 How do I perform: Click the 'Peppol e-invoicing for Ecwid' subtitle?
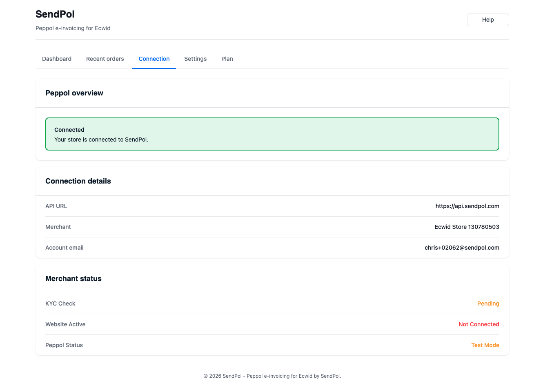(x=73, y=28)
